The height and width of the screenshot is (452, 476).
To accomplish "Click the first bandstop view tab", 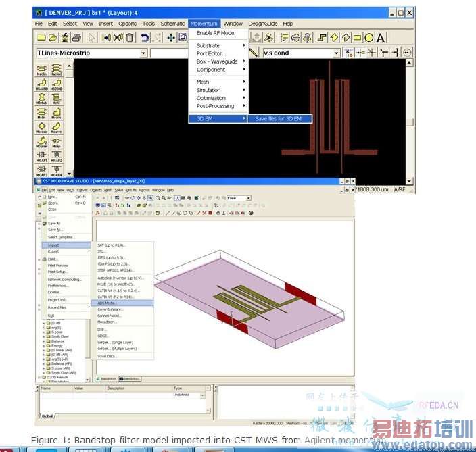I will click(108, 379).
